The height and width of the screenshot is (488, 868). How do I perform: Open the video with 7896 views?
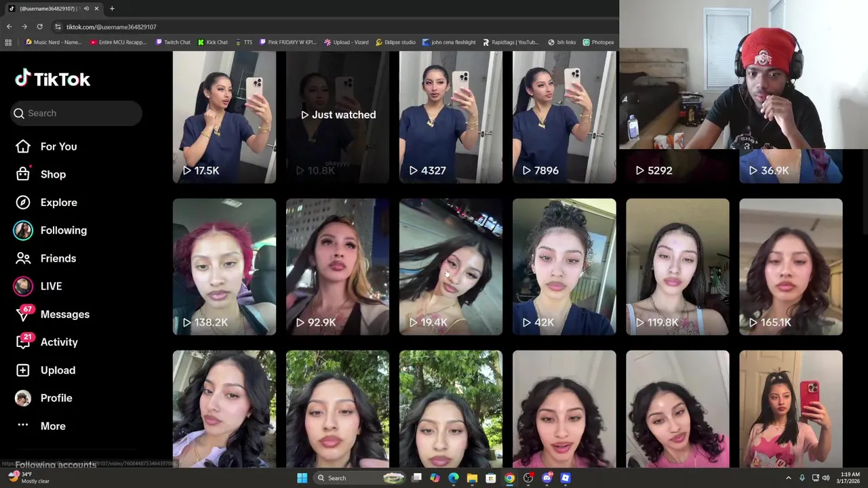(x=564, y=117)
